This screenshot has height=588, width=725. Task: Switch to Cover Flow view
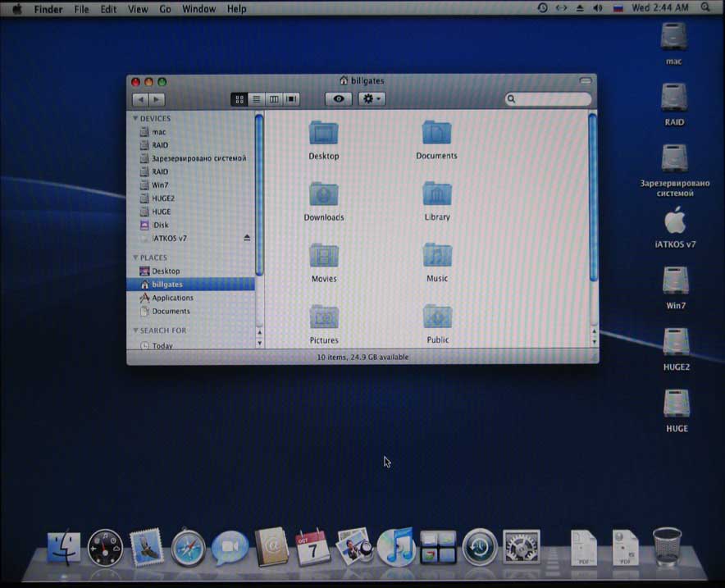click(x=291, y=99)
